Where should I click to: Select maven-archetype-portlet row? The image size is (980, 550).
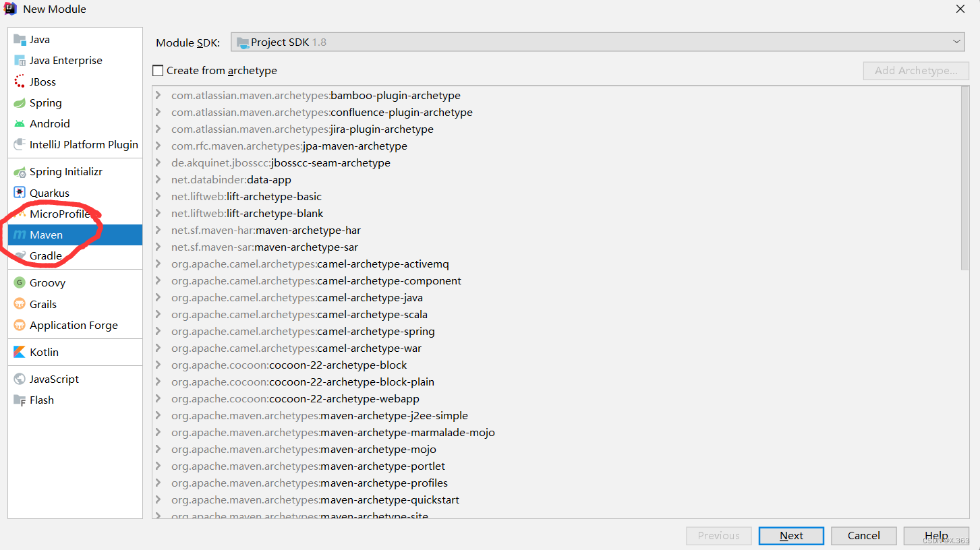point(556,466)
